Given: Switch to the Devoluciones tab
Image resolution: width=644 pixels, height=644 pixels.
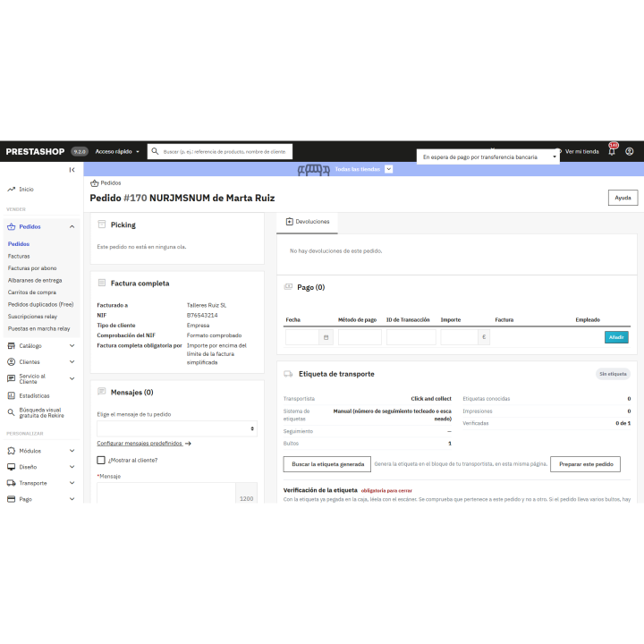Looking at the screenshot, I should pyautogui.click(x=307, y=222).
